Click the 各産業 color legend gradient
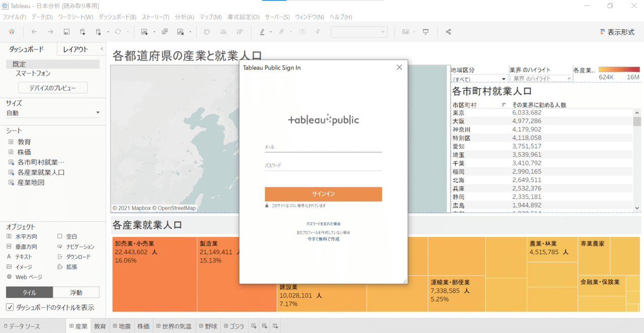Image resolution: width=644 pixels, height=333 pixels. click(x=619, y=70)
